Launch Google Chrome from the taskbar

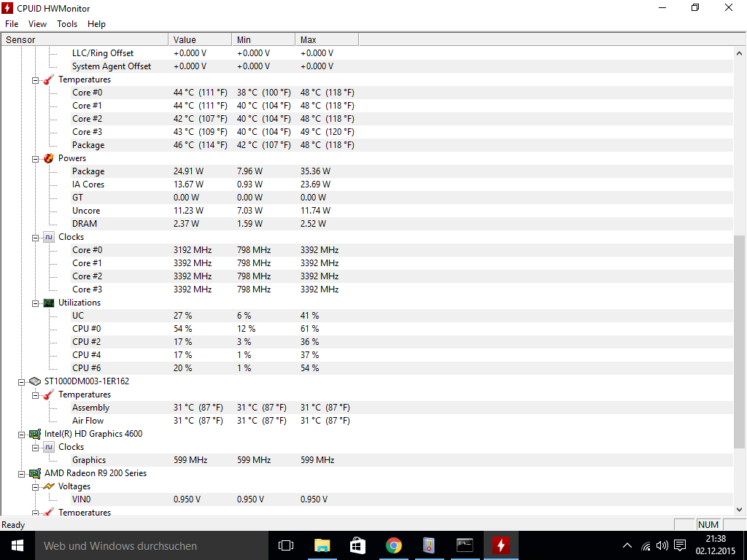click(x=393, y=545)
